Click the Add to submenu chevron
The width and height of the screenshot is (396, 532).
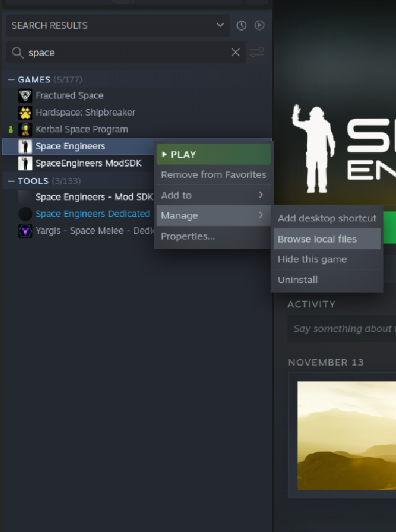pyautogui.click(x=261, y=195)
